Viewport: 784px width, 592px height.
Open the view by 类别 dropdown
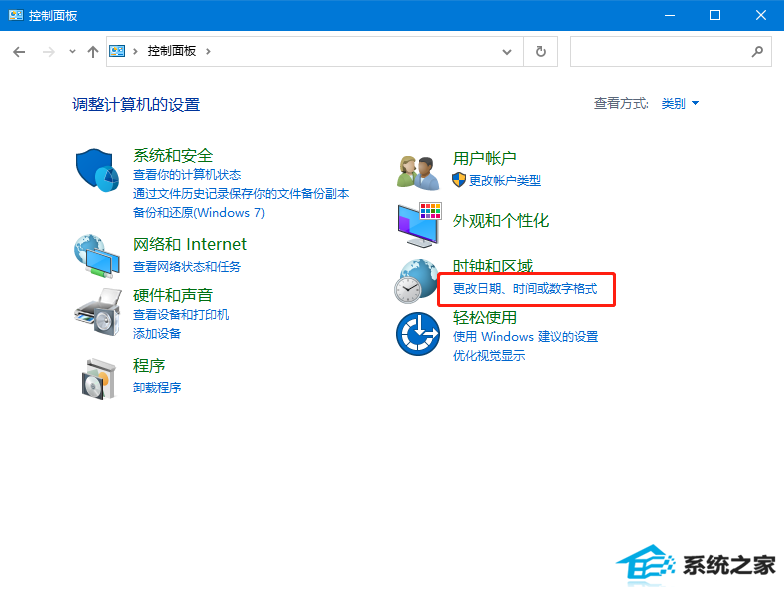click(x=680, y=104)
